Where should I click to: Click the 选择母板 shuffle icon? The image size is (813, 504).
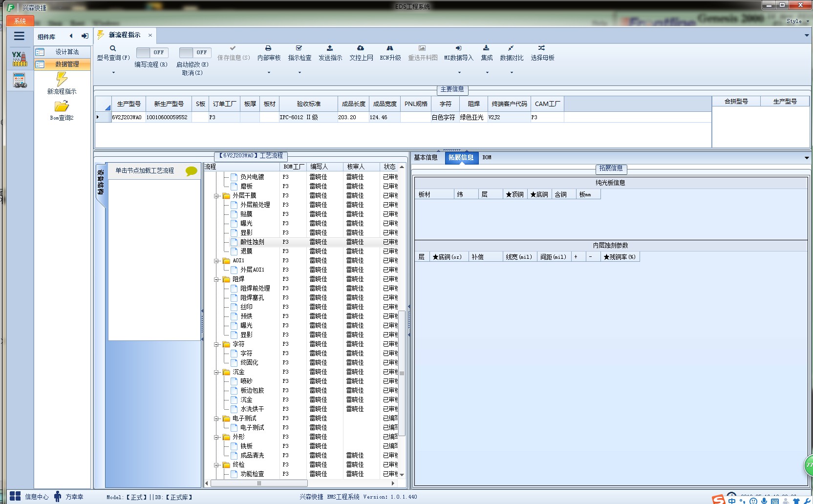541,48
